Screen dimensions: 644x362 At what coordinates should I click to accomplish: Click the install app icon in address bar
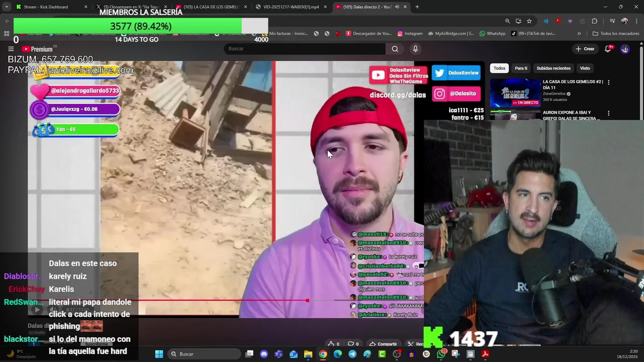(518, 21)
